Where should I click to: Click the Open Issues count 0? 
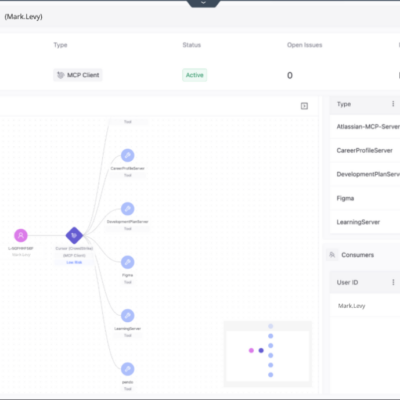click(x=290, y=75)
